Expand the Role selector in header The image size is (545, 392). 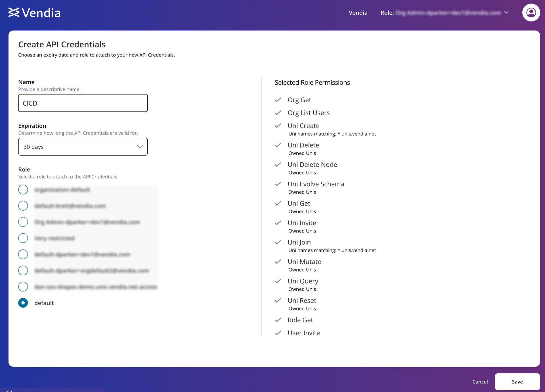[444, 13]
